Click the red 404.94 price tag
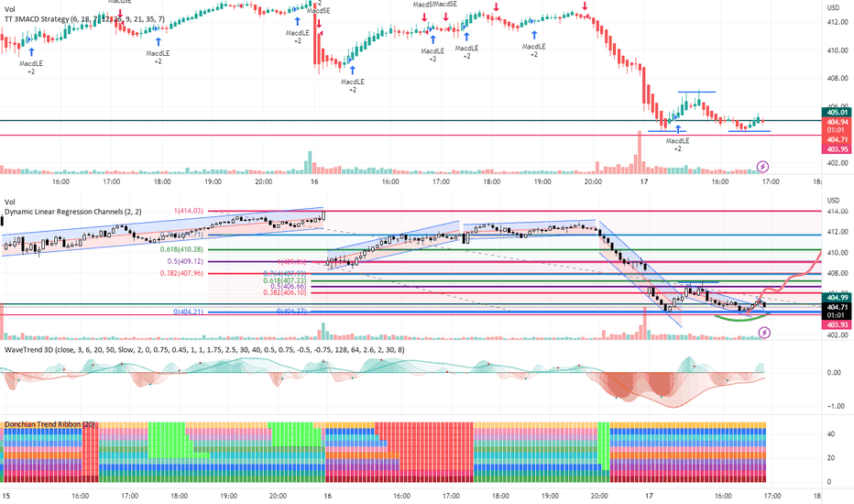Image resolution: width=854 pixels, height=504 pixels. 838,122
